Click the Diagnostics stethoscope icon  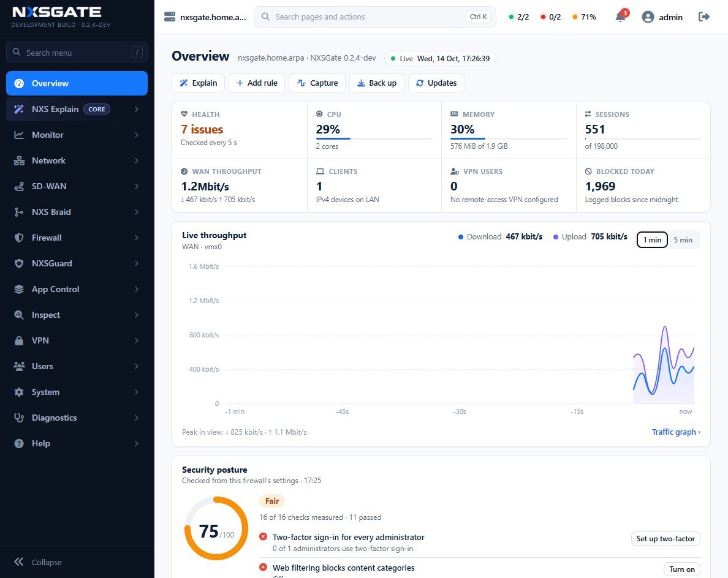[19, 418]
